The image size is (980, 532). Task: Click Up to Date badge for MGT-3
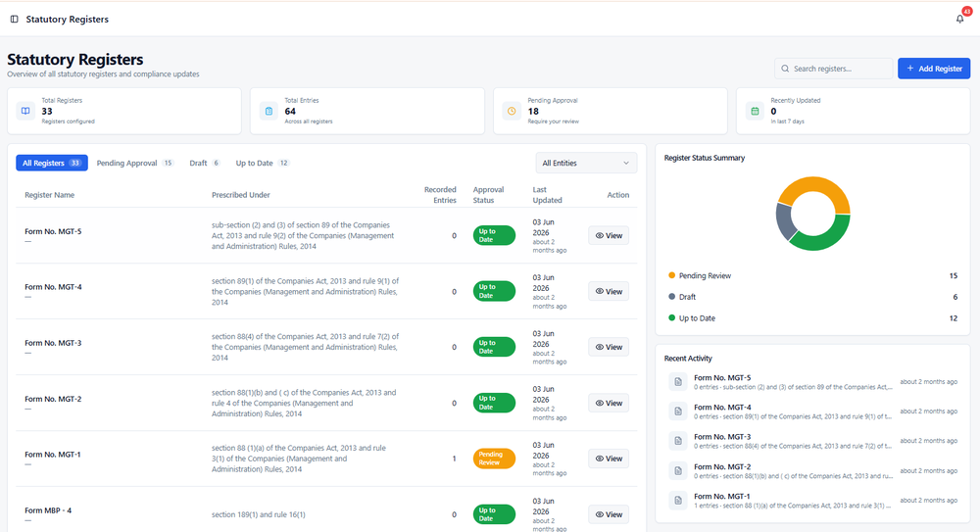494,347
